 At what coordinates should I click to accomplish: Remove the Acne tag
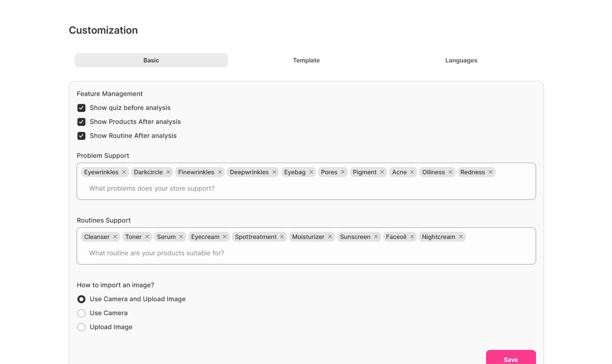pyautogui.click(x=412, y=172)
